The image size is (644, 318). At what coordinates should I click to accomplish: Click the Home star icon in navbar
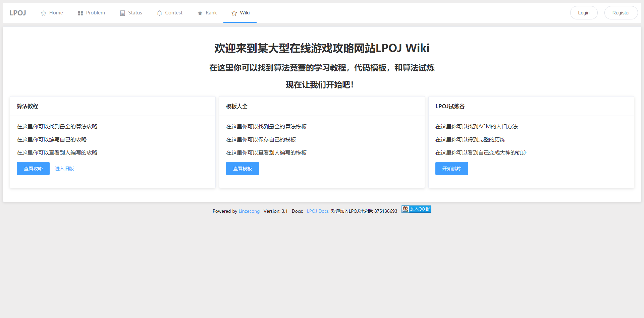[x=43, y=13]
